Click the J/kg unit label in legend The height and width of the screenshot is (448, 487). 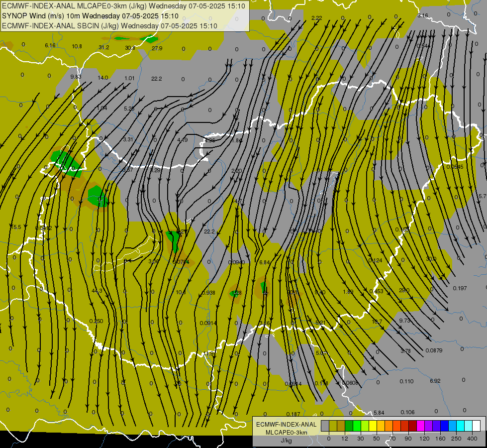click(x=287, y=441)
